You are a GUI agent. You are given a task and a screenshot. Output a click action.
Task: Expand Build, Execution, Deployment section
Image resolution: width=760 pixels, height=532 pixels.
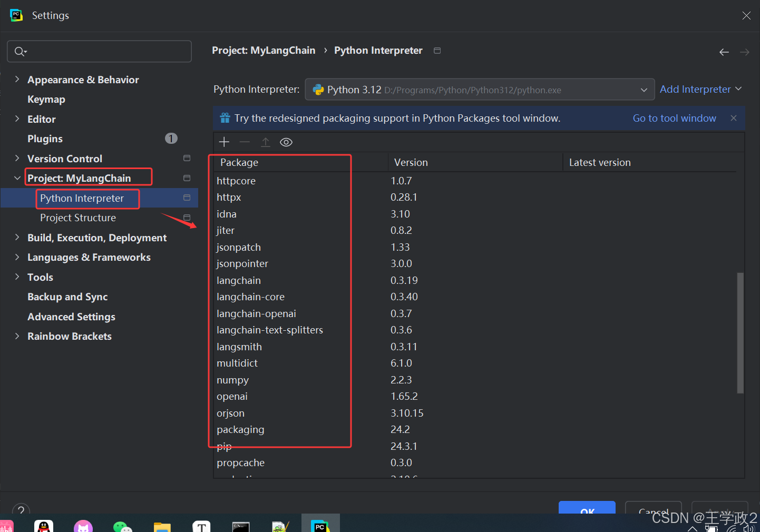click(17, 237)
